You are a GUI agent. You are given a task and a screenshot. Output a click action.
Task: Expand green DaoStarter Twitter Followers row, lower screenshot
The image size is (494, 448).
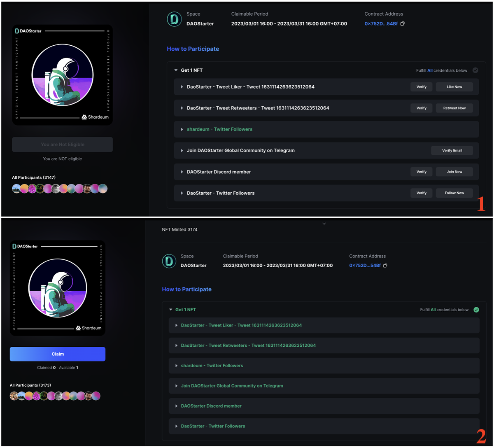[x=176, y=426]
